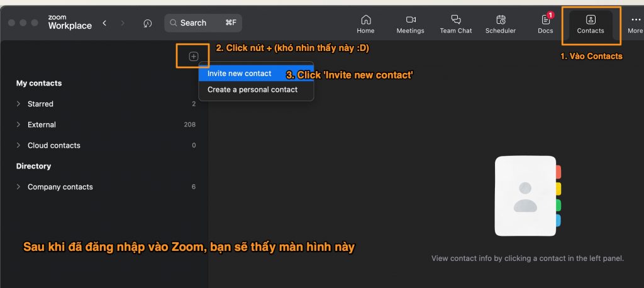
Task: Click the My contacts heading
Action: tap(39, 83)
